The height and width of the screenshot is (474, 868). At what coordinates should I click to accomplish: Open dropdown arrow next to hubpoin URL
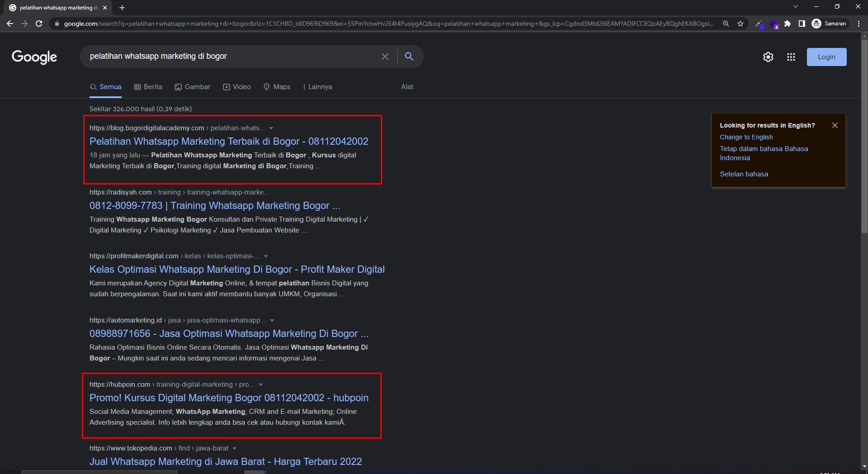point(261,385)
